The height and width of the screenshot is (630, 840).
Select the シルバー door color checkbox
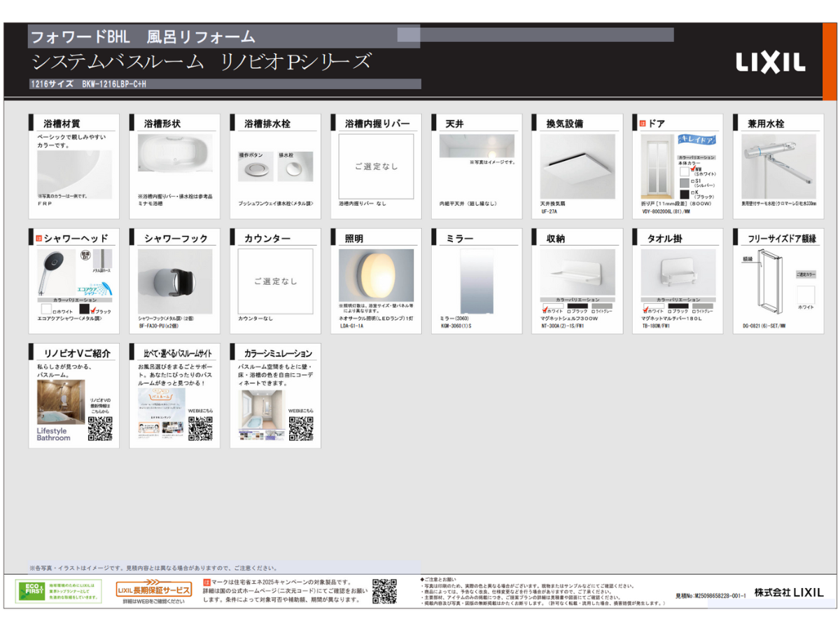693,181
